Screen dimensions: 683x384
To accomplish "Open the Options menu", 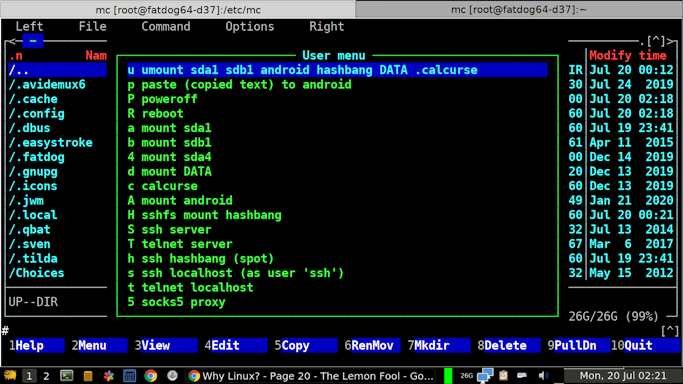I will [250, 27].
